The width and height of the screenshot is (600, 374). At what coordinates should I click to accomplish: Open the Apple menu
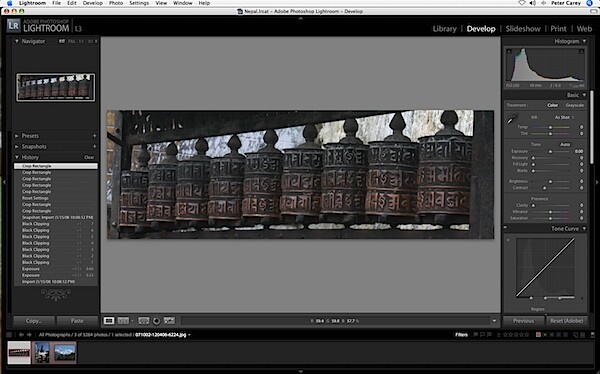10,3
